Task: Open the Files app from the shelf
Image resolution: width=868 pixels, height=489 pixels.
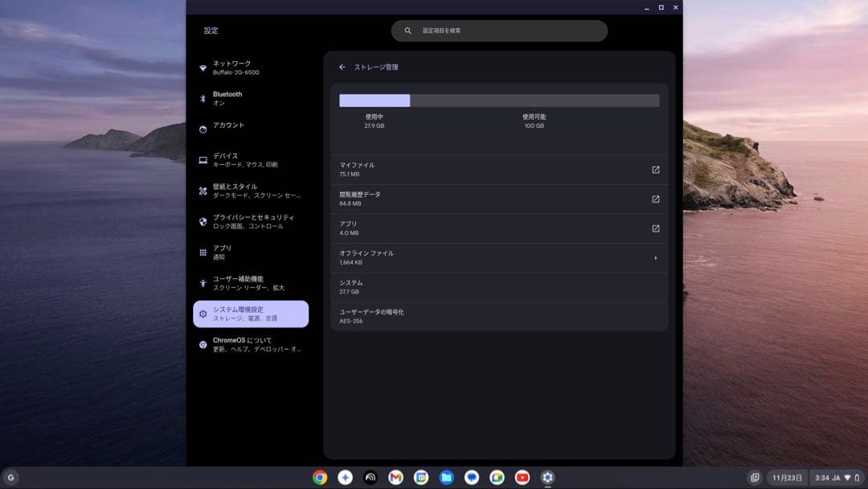Action: [445, 477]
